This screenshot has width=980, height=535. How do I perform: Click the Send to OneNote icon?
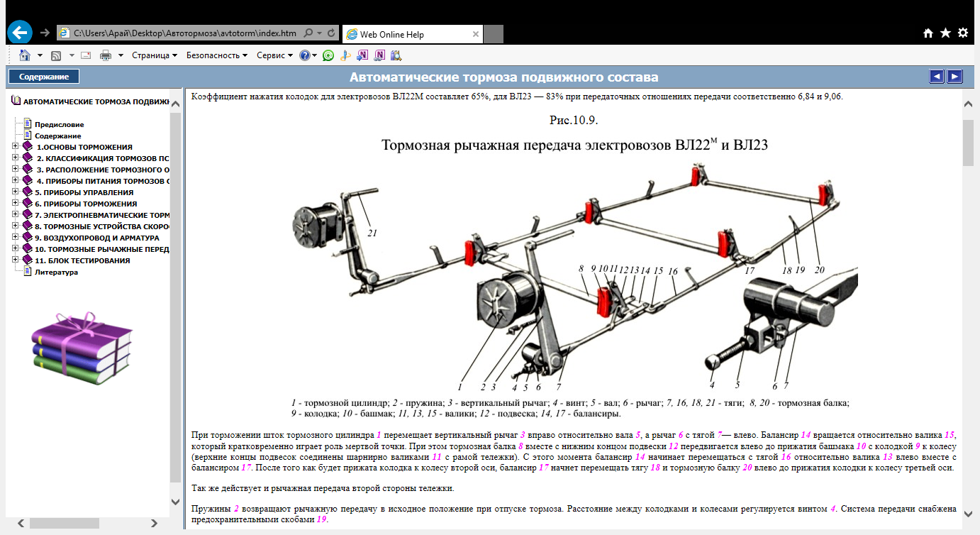click(362, 55)
